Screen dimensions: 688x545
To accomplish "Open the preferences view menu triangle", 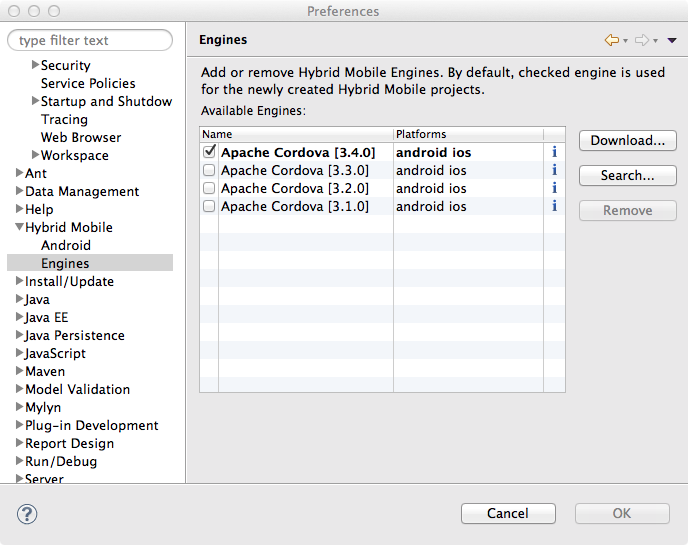I will [671, 41].
